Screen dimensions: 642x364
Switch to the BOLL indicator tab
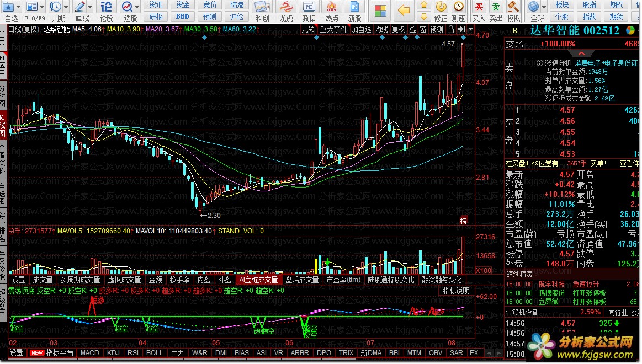tap(155, 353)
